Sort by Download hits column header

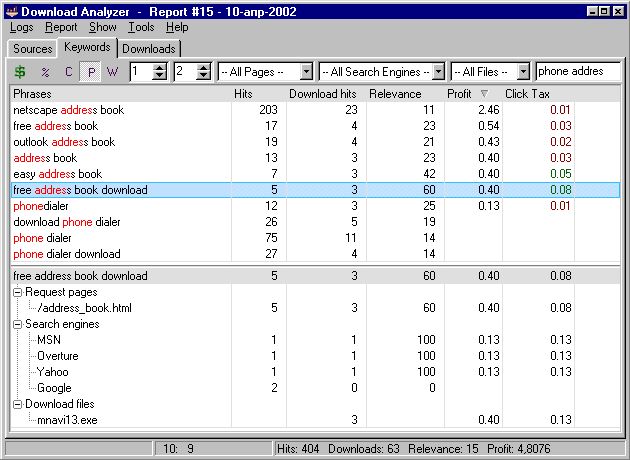click(x=326, y=94)
